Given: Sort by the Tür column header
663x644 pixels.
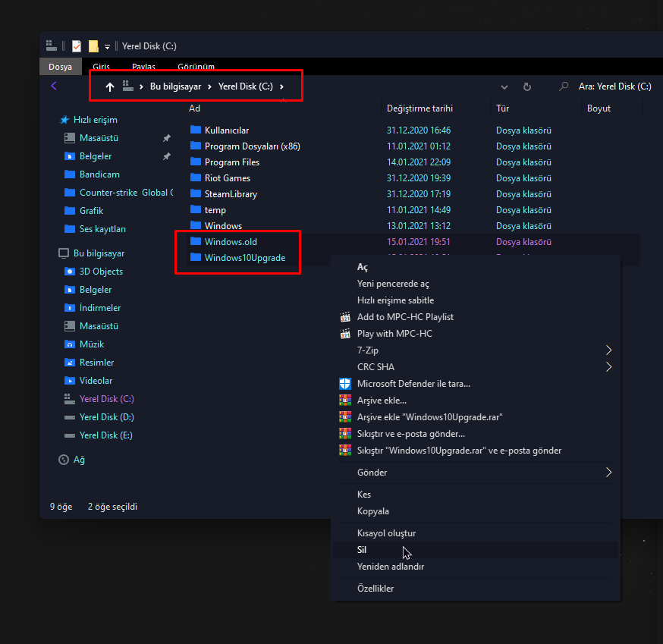Looking at the screenshot, I should 502,108.
